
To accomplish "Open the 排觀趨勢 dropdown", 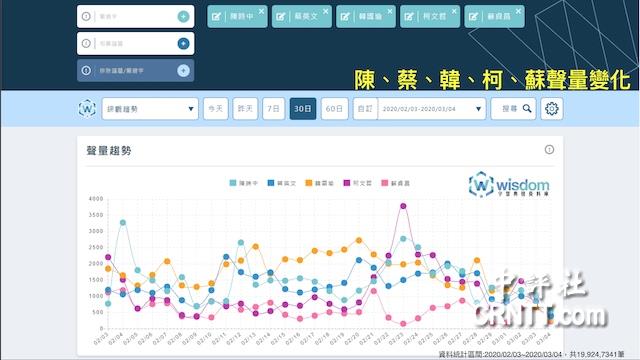I will (x=150, y=109).
